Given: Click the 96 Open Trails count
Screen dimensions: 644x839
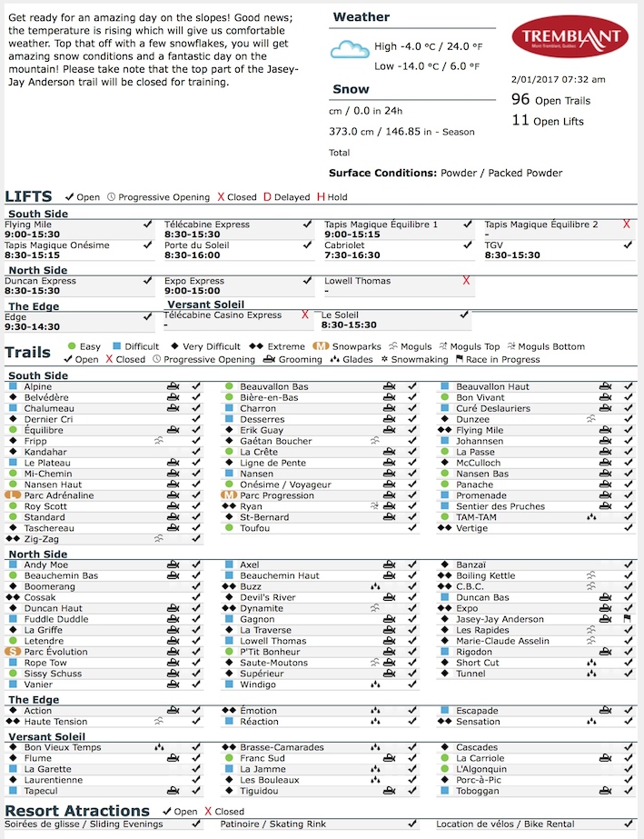Looking at the screenshot, I should (x=550, y=99).
